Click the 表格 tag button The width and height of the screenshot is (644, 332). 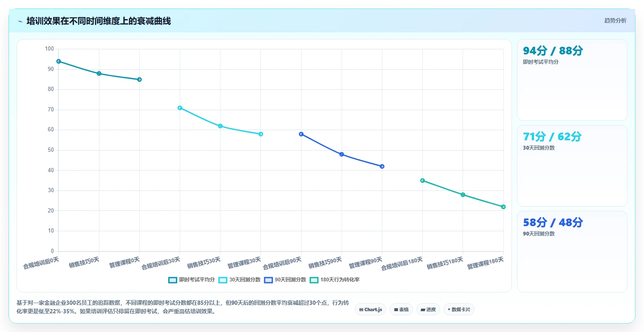(x=401, y=309)
